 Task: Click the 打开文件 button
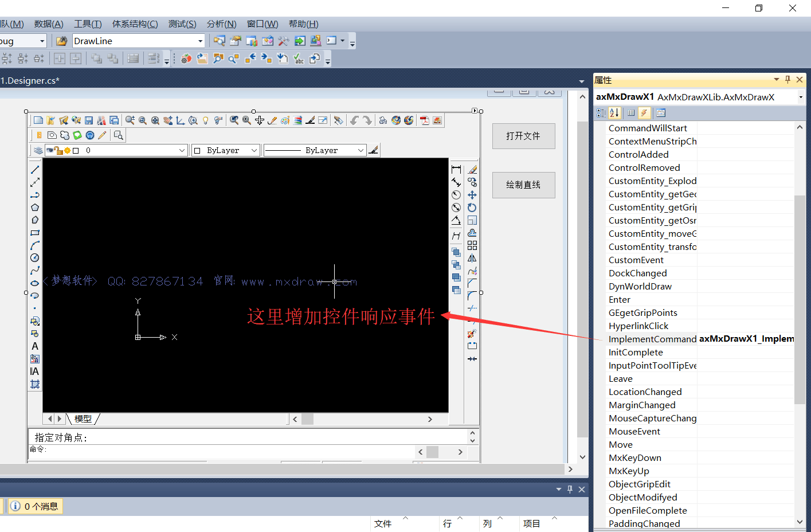tap(523, 136)
